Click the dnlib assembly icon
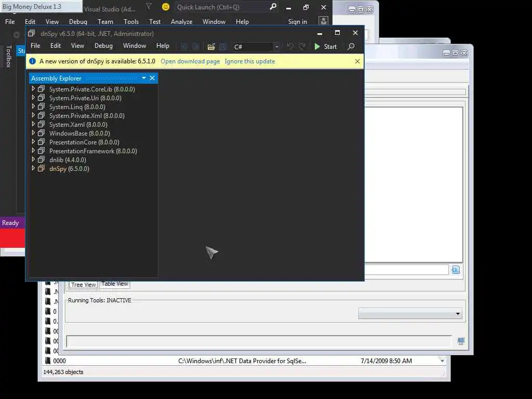This screenshot has width=532, height=399. pyautogui.click(x=42, y=159)
